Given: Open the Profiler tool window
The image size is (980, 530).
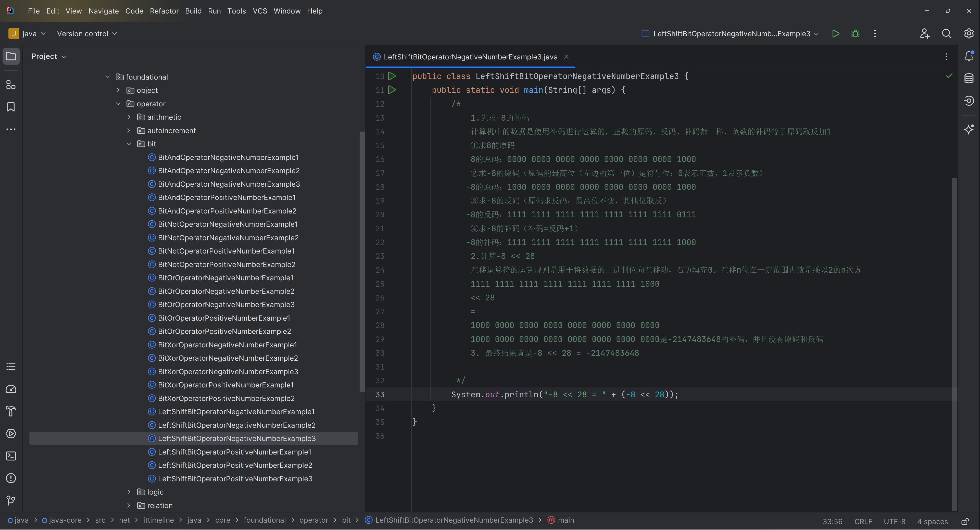Looking at the screenshot, I should [11, 389].
